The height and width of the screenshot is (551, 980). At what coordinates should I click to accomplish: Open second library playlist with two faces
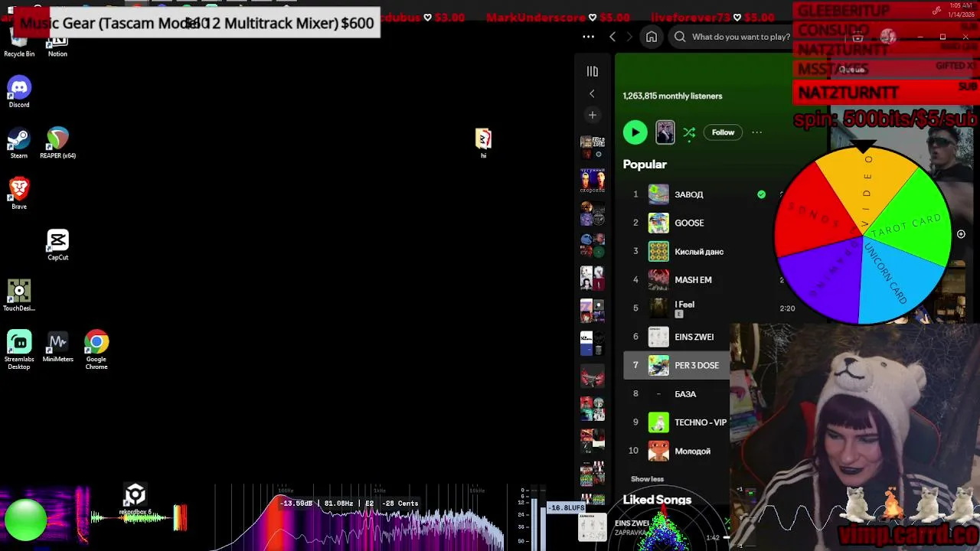pos(592,180)
